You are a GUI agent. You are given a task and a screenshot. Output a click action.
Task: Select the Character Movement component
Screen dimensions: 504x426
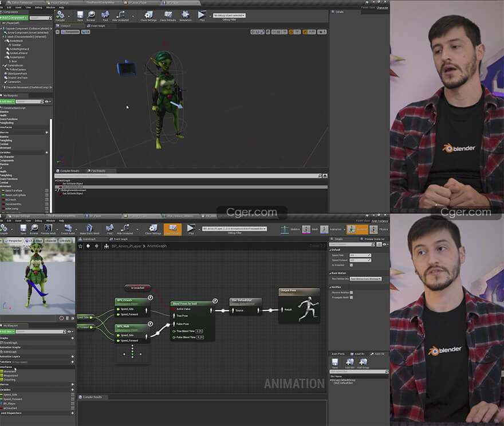click(x=28, y=87)
